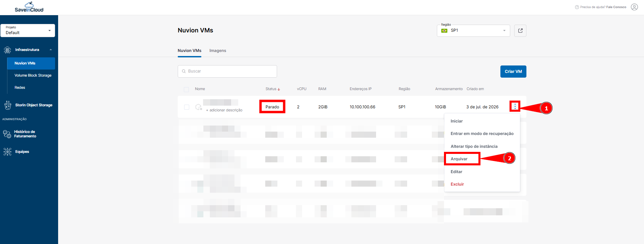Viewport: 644px width, 244px height.
Task: Click the external link icon beside region
Action: click(520, 31)
